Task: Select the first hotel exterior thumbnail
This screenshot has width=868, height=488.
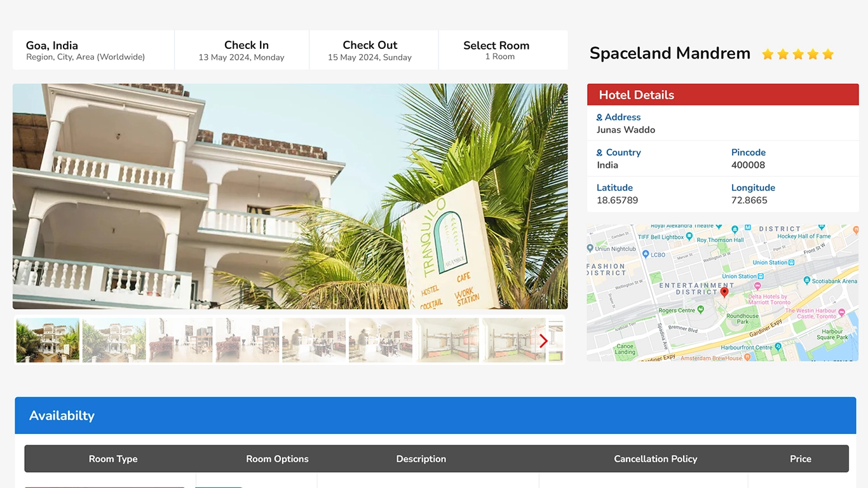Action: [48, 341]
